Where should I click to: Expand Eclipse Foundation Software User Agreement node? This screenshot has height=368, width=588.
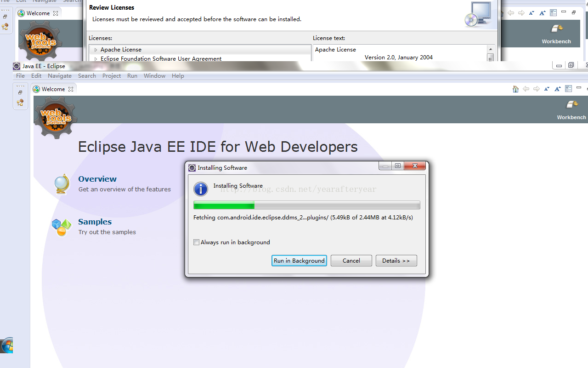(x=96, y=59)
